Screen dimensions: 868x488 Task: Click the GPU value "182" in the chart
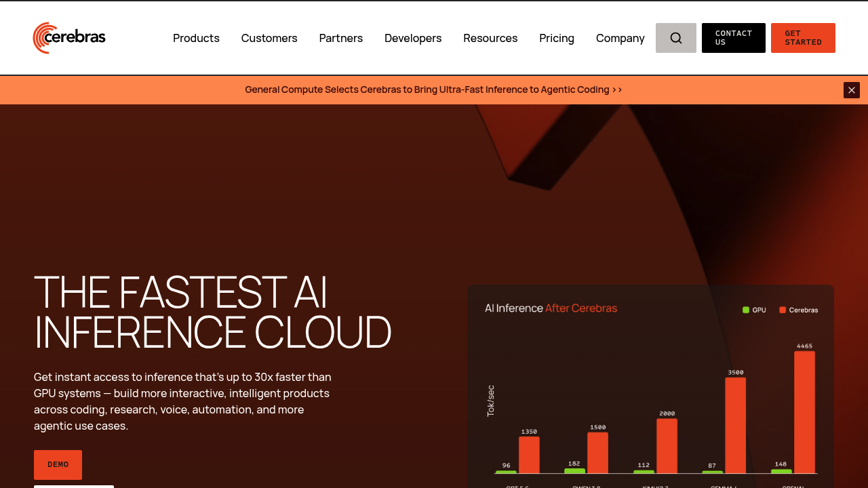tap(574, 464)
